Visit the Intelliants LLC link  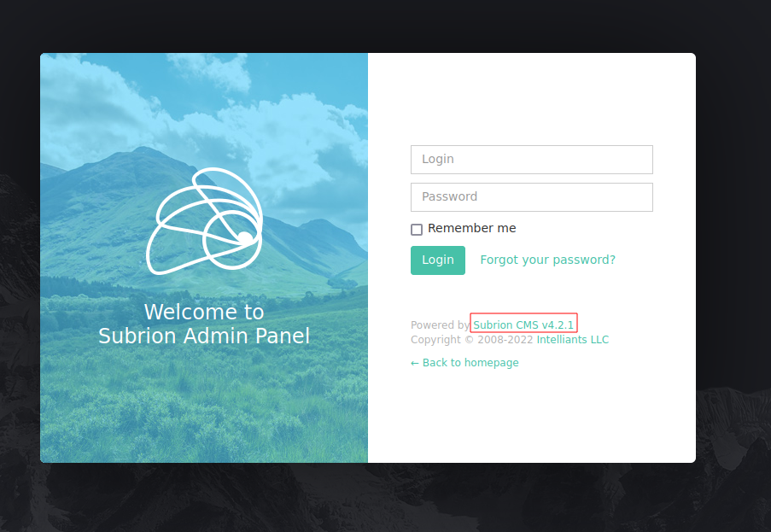pos(572,340)
